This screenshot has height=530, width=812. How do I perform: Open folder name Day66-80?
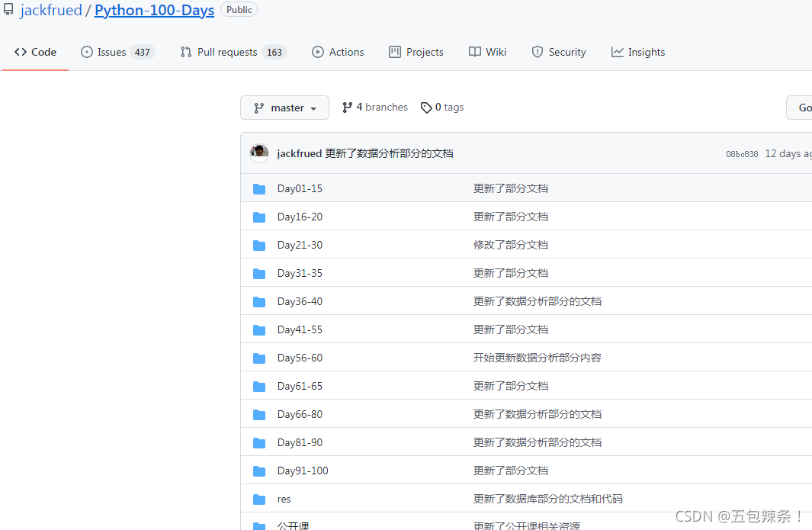pyautogui.click(x=300, y=414)
